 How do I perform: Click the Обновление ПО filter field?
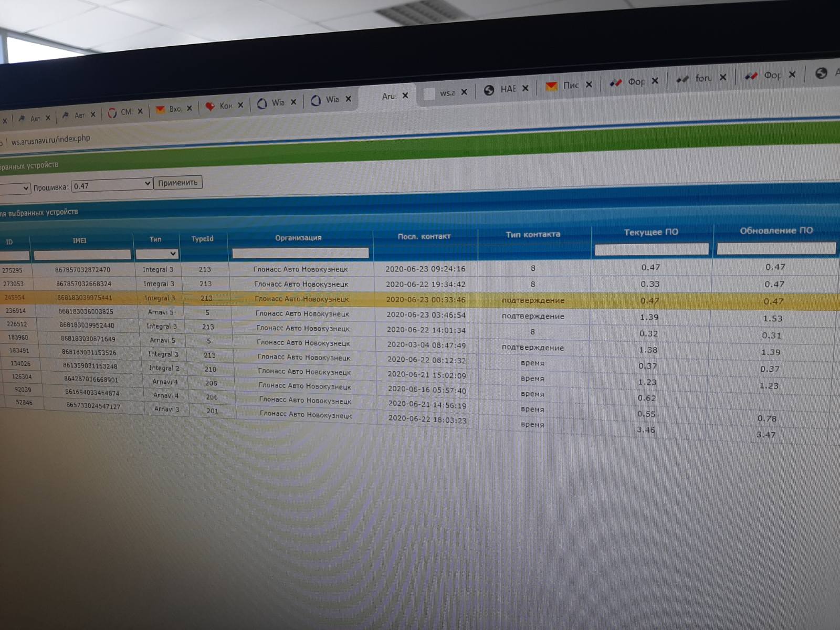tap(776, 248)
